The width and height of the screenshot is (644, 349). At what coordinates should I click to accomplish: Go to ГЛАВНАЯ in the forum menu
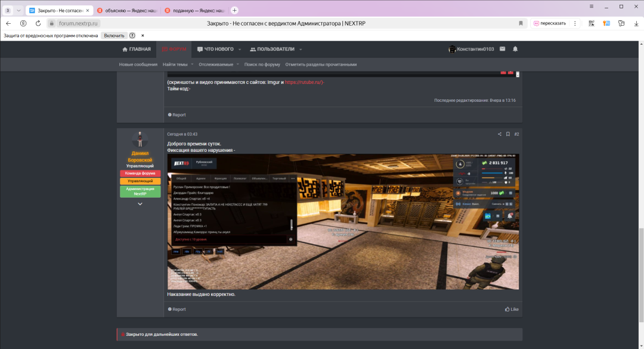click(x=137, y=49)
